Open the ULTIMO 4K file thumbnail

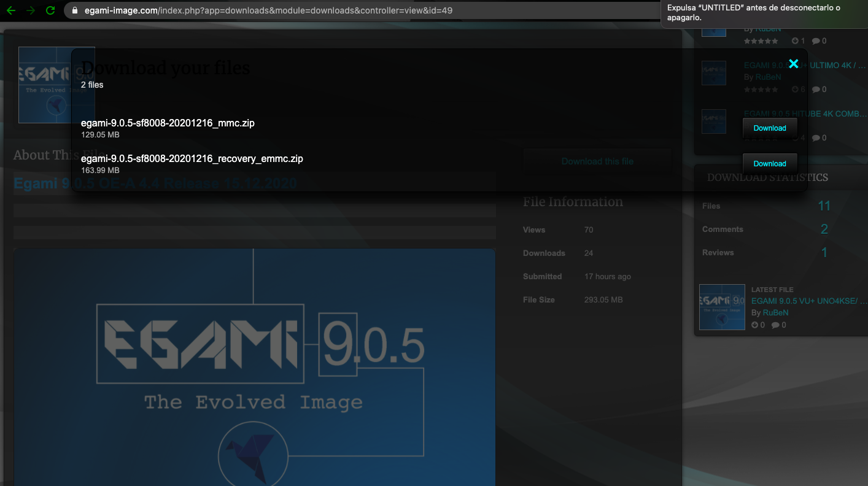click(x=713, y=73)
